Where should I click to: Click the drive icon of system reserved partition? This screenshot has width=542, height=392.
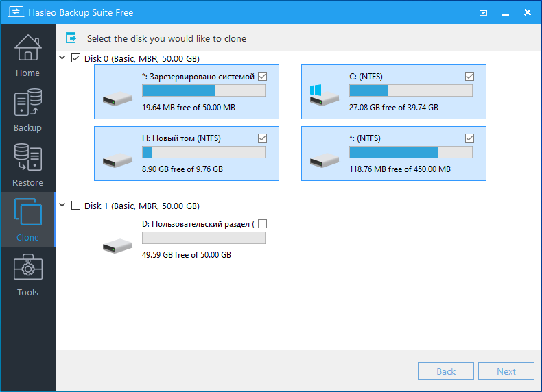click(117, 99)
